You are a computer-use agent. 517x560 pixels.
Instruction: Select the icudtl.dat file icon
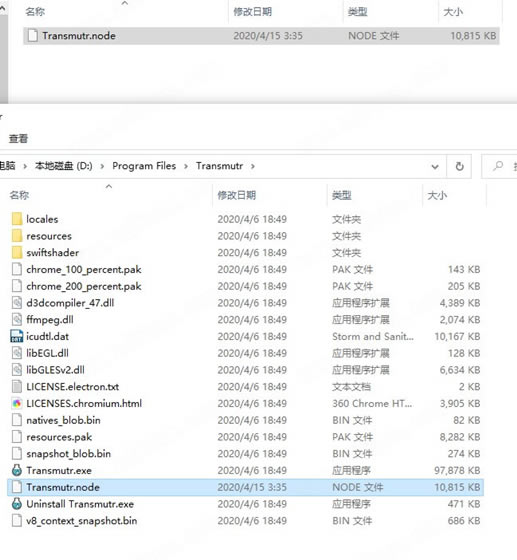click(x=17, y=336)
